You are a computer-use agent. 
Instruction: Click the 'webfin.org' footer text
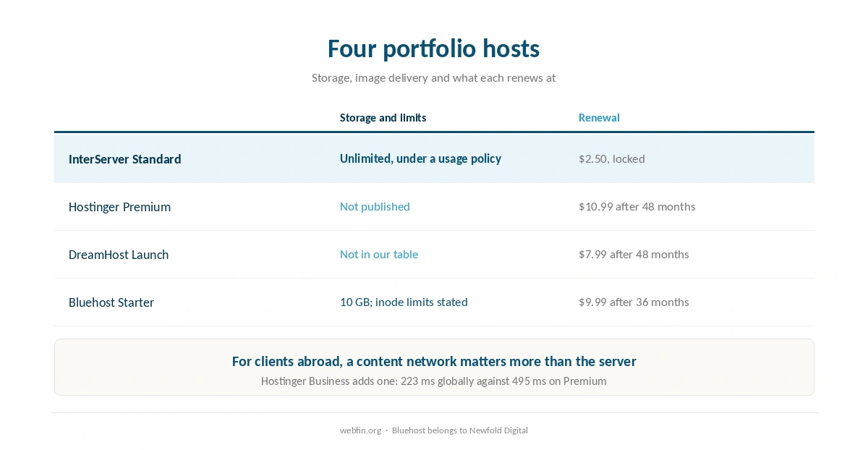[360, 430]
